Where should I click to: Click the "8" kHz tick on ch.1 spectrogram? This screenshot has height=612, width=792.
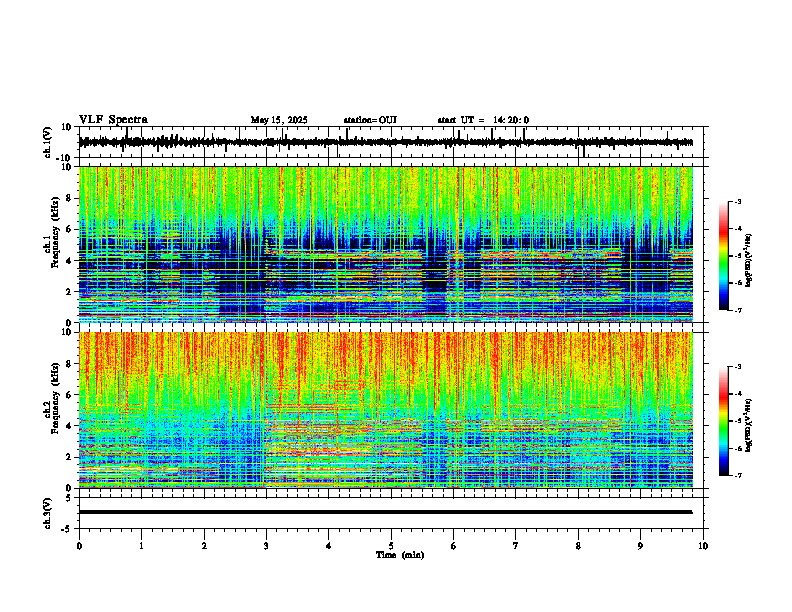(70, 198)
